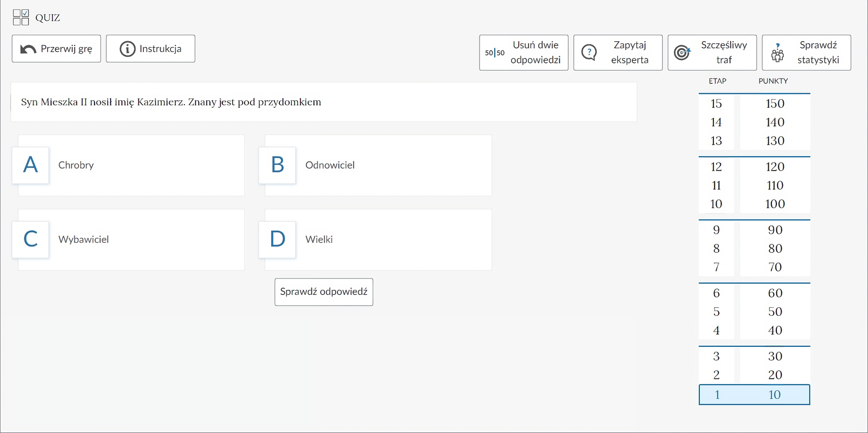Image resolution: width=868 pixels, height=433 pixels.
Task: Click the question text about Kazimierz
Action: tap(171, 102)
